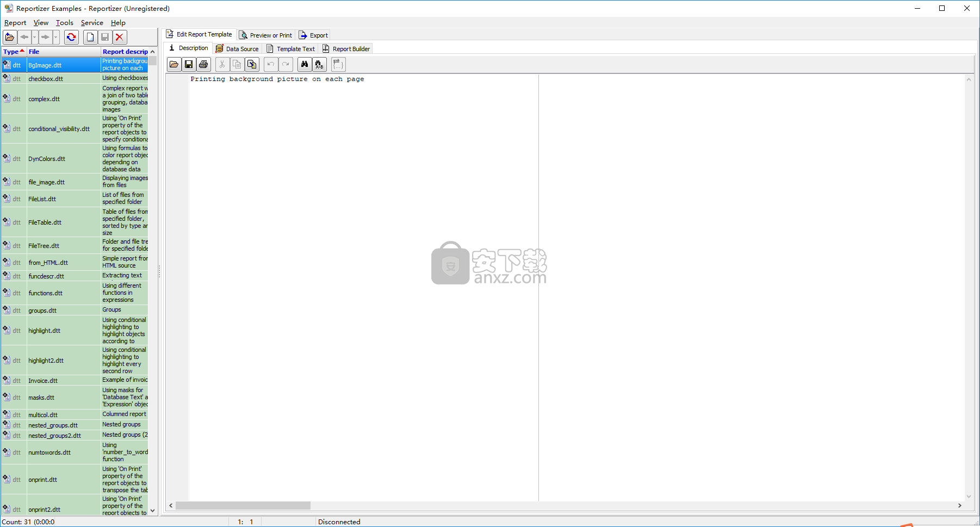
Task: Select the Report Builder sub-tab
Action: coord(346,49)
